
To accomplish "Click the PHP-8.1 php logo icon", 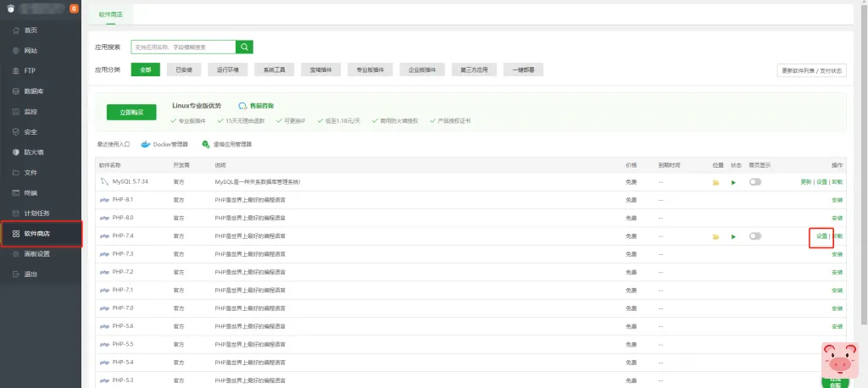I will click(x=104, y=200).
